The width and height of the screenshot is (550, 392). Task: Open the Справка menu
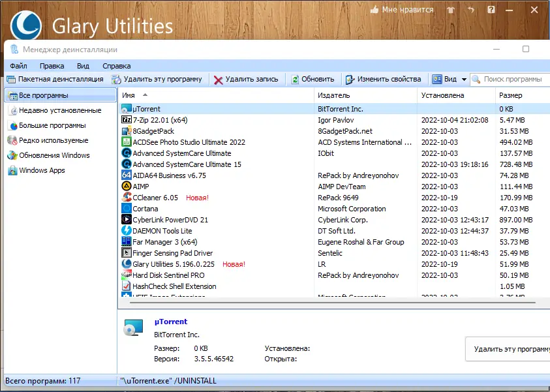pyautogui.click(x=116, y=66)
